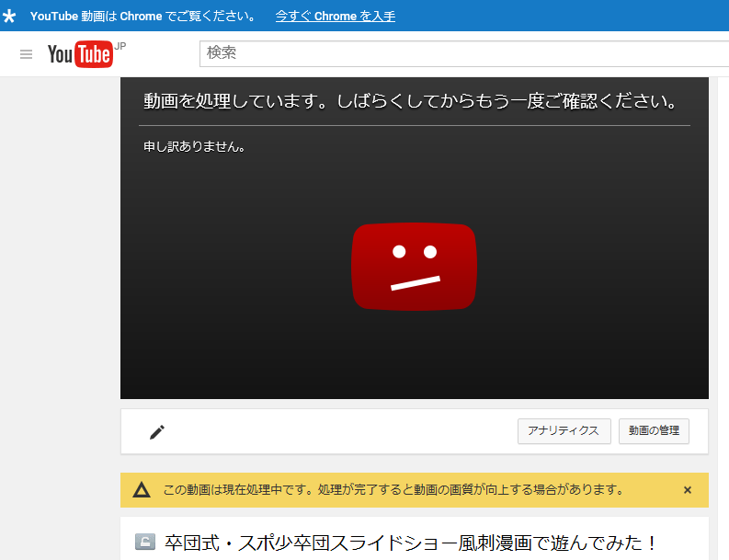Open the 動画の管理 button
729x560 pixels.
(654, 431)
